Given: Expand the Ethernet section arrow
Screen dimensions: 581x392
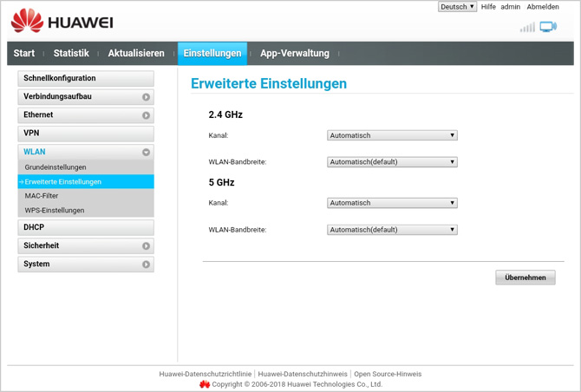Looking at the screenshot, I should coord(146,115).
